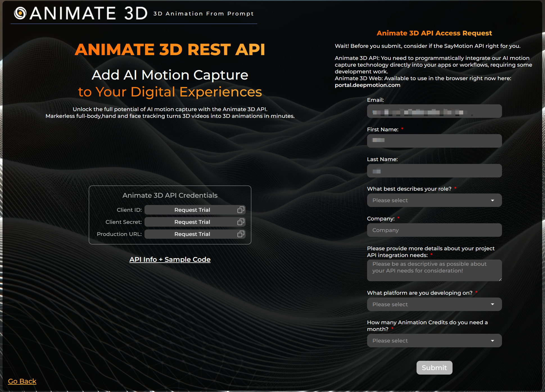
Task: Click the Go Back link
Action: [x=22, y=381]
